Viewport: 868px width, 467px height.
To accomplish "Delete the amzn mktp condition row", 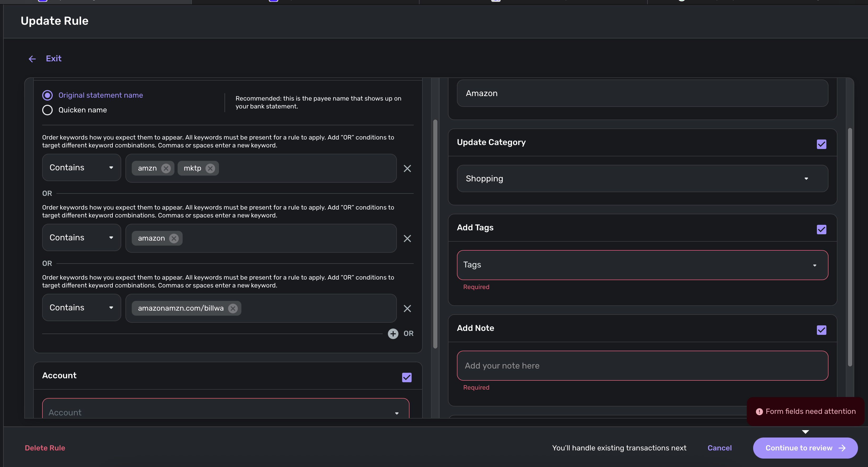I will pyautogui.click(x=407, y=168).
